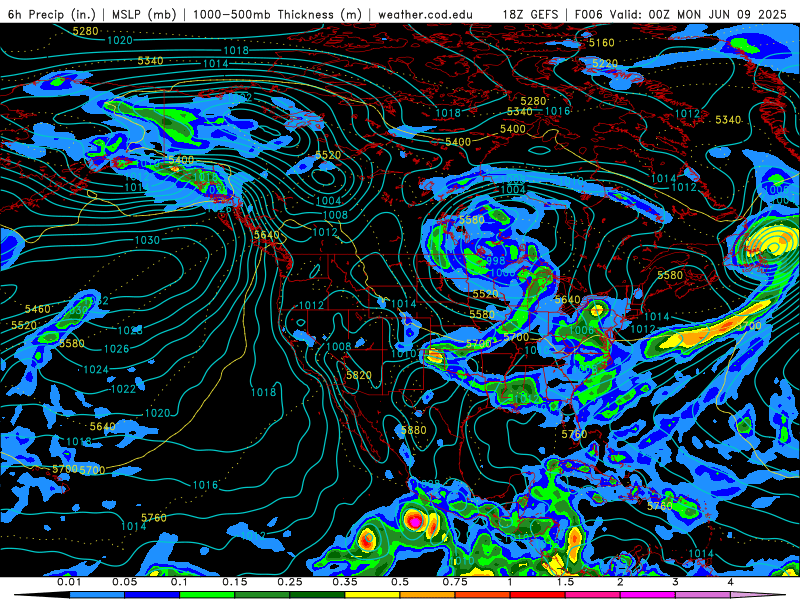Click the 'MSLP (mb)' header label
The height and width of the screenshot is (600, 800).
(x=144, y=14)
